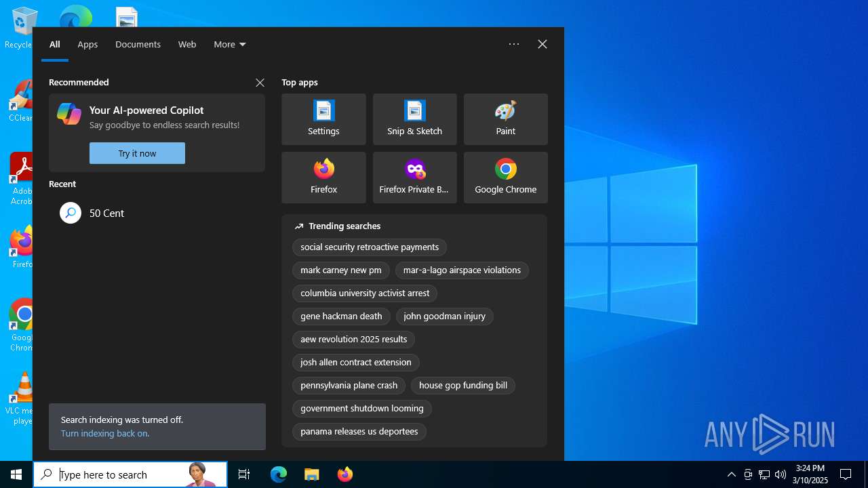Search panama releases us deportees
Viewport: 868px width, 488px height.
359,431
